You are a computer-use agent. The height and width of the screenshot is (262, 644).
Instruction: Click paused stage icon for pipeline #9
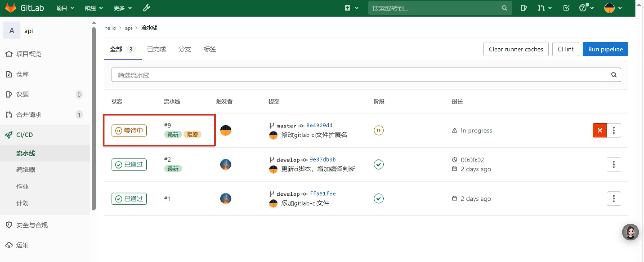pyautogui.click(x=378, y=130)
